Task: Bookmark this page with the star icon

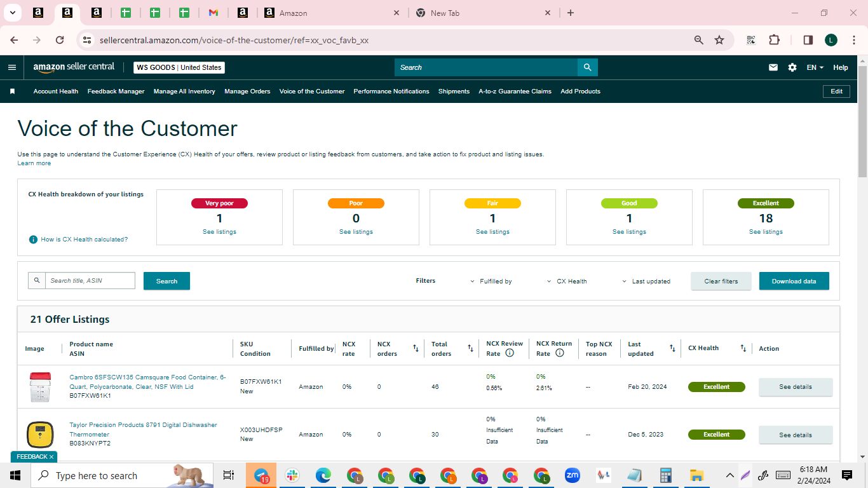Action: tap(719, 40)
